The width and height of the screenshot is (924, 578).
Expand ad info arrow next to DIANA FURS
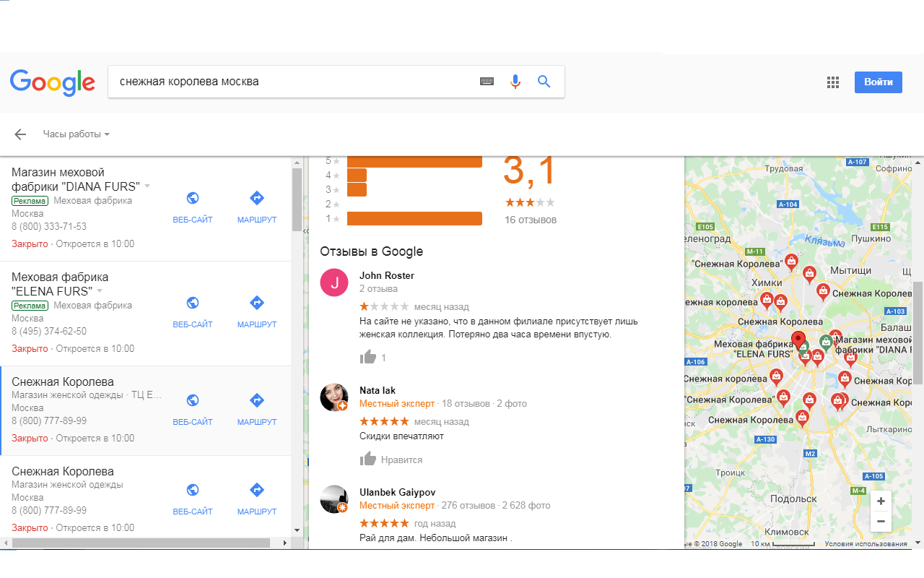147,186
